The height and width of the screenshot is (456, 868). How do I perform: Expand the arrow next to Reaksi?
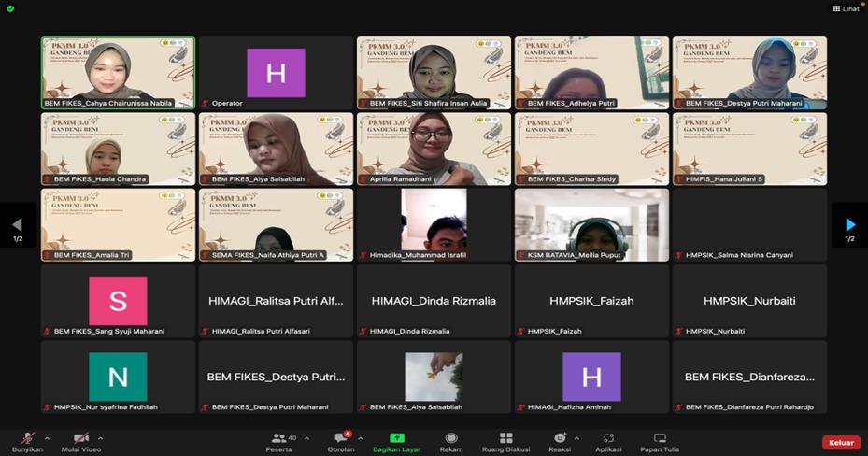click(x=576, y=437)
